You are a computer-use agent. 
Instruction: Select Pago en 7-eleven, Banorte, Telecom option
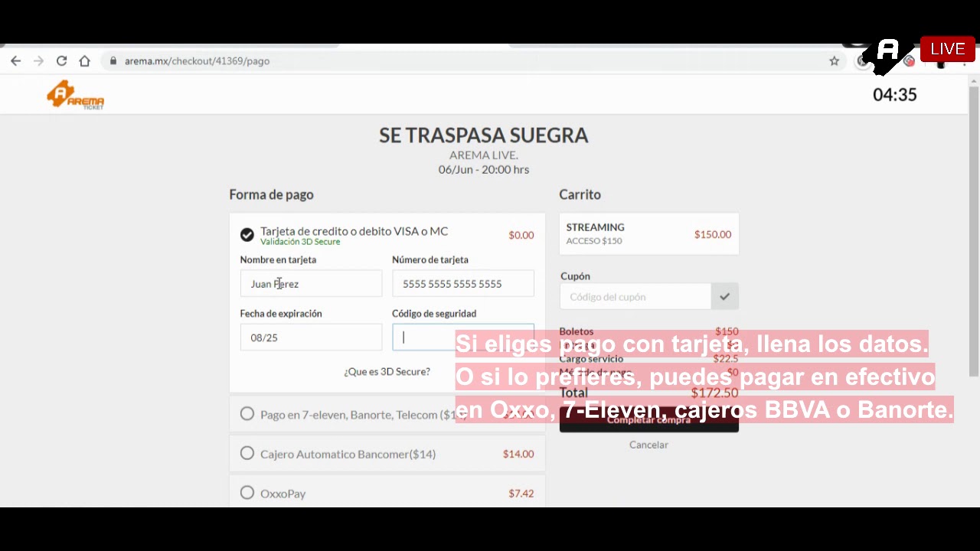coord(247,414)
